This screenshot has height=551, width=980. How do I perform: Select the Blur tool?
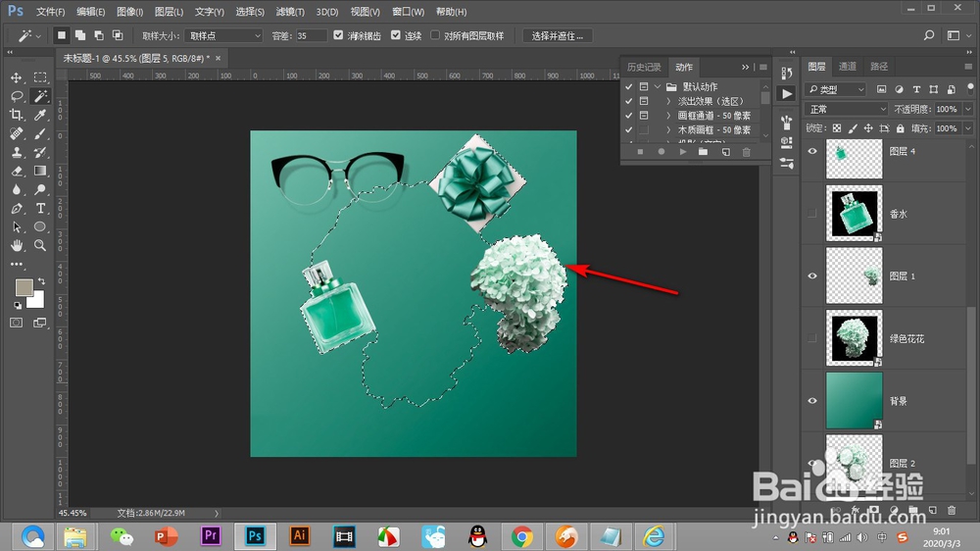point(17,189)
